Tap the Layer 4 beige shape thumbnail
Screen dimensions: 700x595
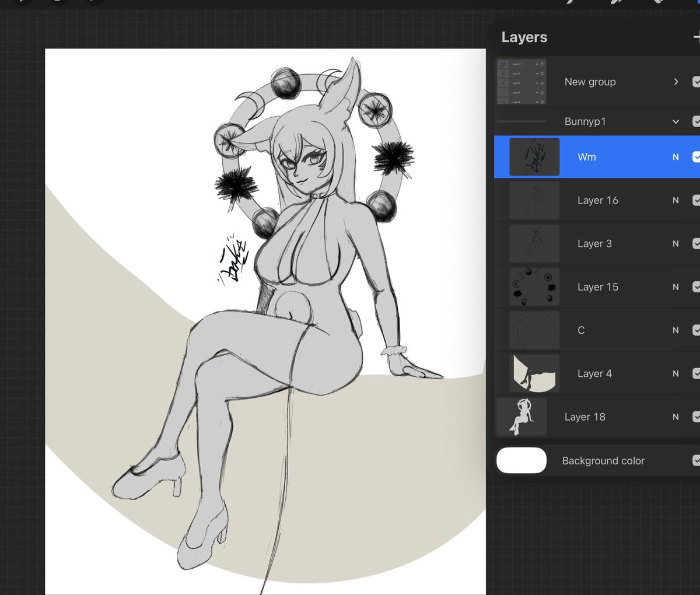tap(534, 373)
